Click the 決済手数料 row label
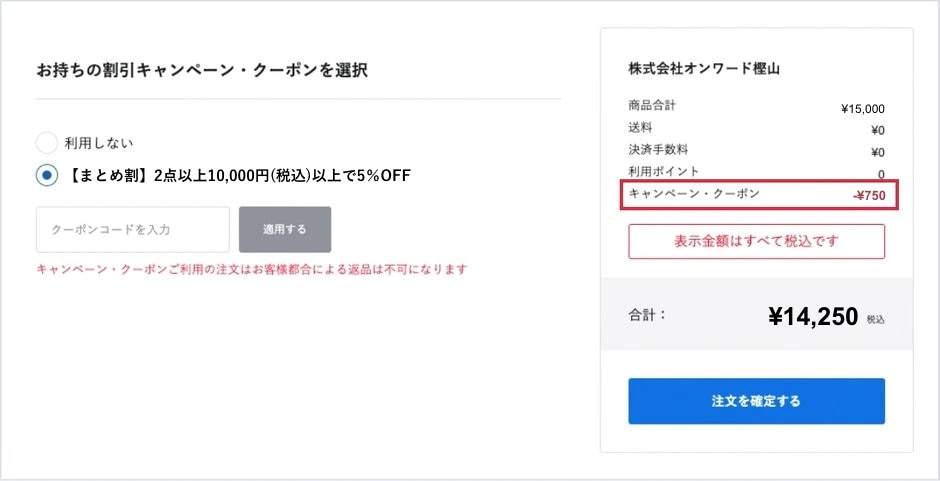940x481 pixels. (x=658, y=150)
